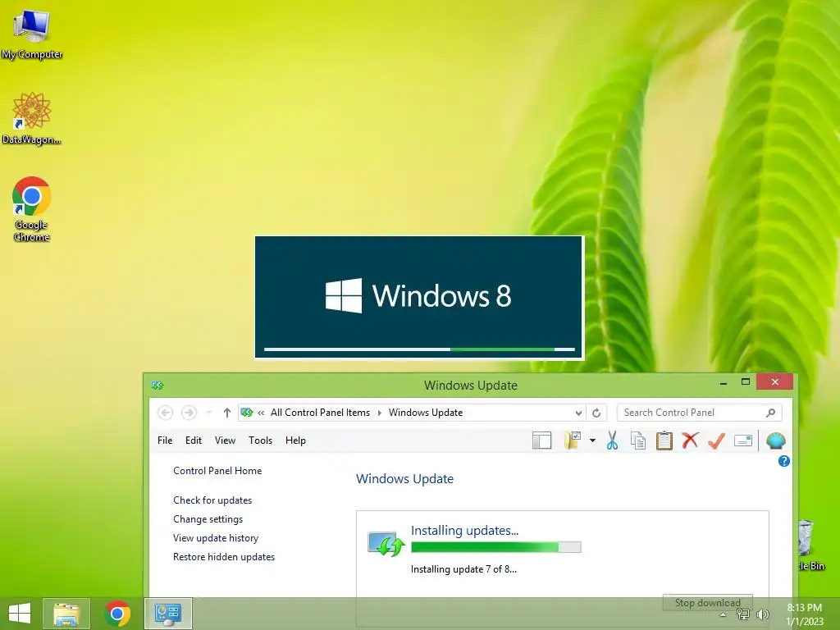840x630 pixels.
Task: Click the Properties toolbar icon
Action: pos(743,441)
